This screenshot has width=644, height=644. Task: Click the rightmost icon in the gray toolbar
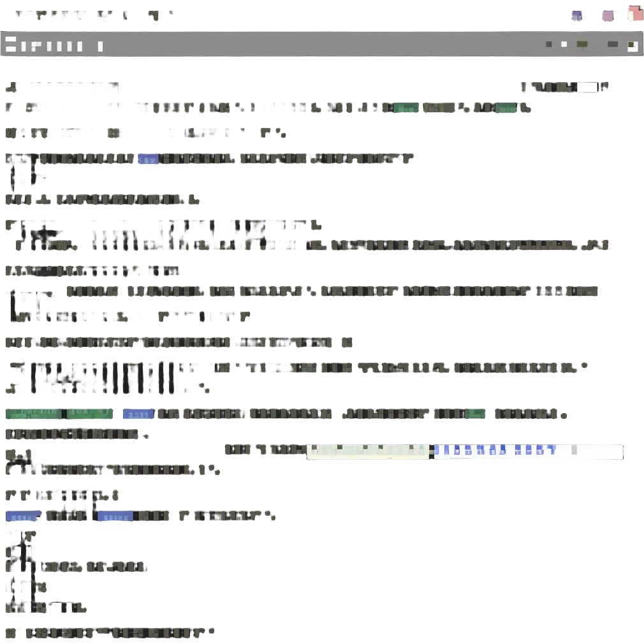(x=632, y=45)
